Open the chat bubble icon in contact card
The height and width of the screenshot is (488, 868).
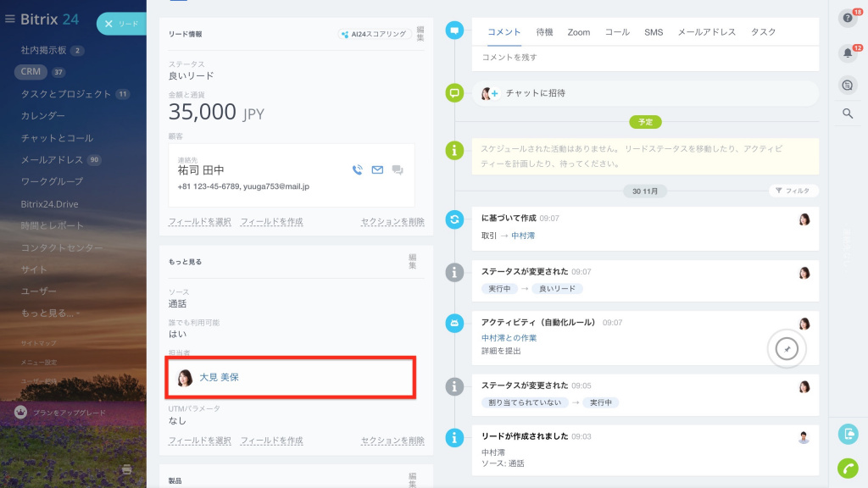click(398, 169)
